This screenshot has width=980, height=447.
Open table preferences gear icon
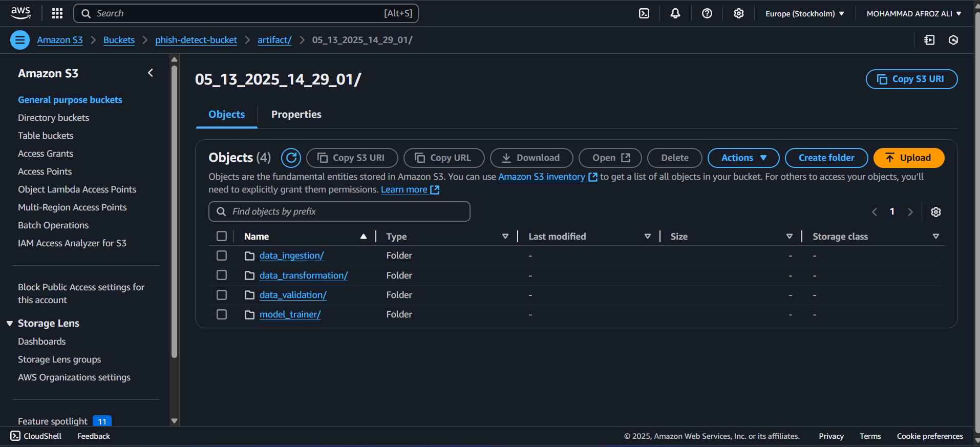(935, 212)
